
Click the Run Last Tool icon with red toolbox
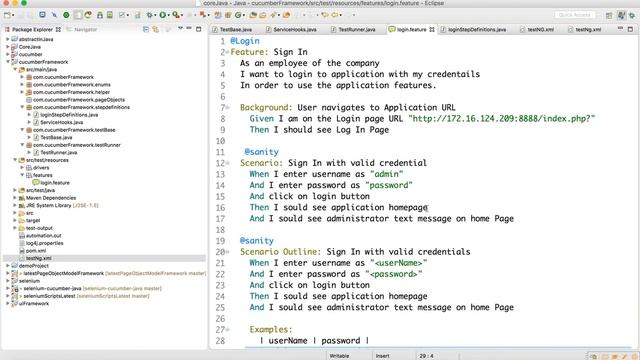[x=176, y=15]
